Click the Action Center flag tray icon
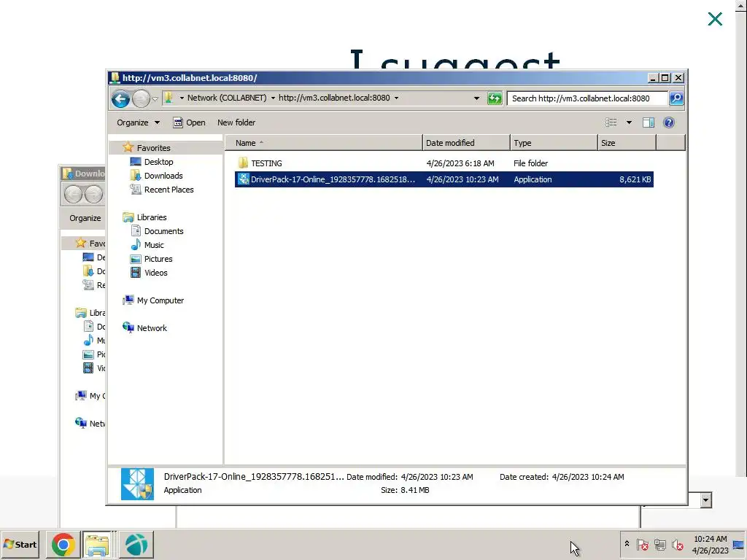This screenshot has width=747, height=560. [642, 544]
